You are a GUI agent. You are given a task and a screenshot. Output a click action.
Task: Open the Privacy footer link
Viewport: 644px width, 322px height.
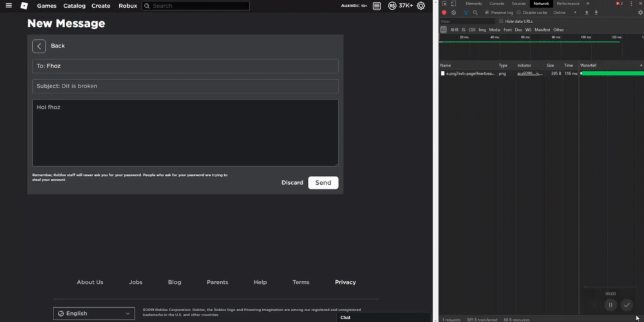click(x=345, y=282)
